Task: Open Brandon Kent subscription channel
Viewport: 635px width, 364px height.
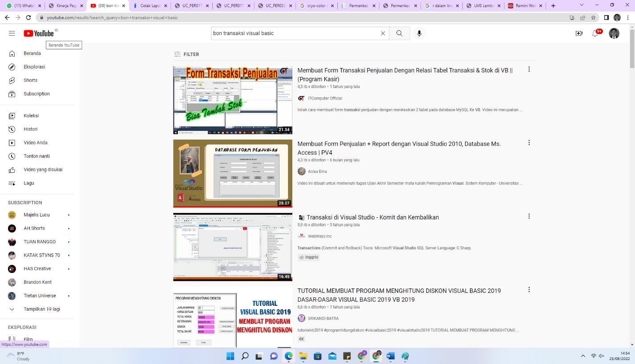Action: point(37,282)
